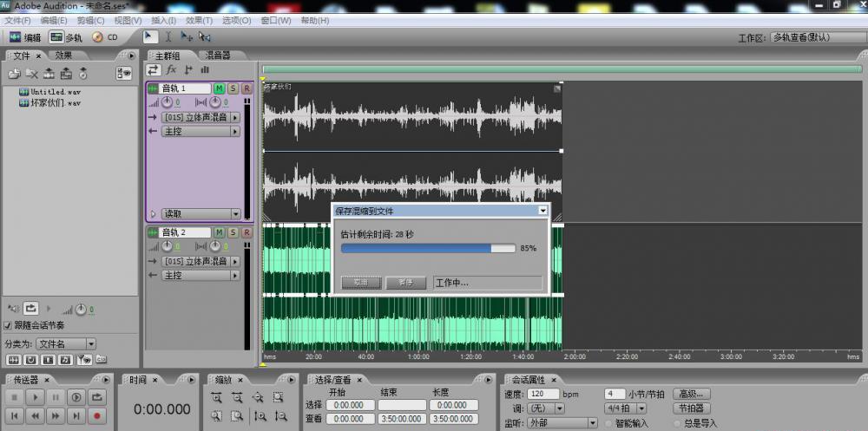
Task: Show fx effects view in main group
Action: coord(172,69)
